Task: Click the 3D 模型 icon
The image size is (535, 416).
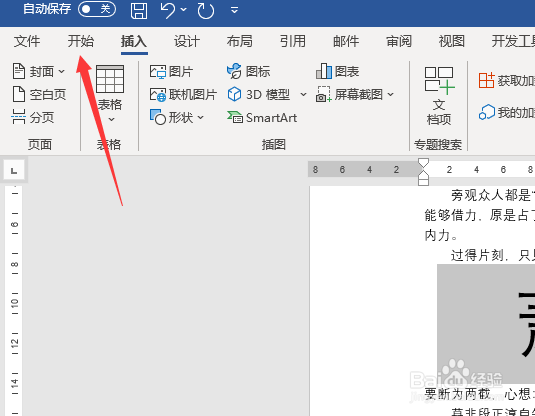Action: click(x=234, y=94)
